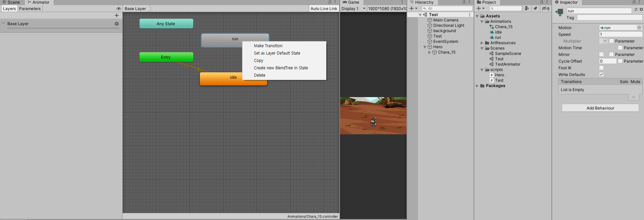644x220 pixels.
Task: Expand Chara_15 child in Hierarchy
Action: [430, 52]
